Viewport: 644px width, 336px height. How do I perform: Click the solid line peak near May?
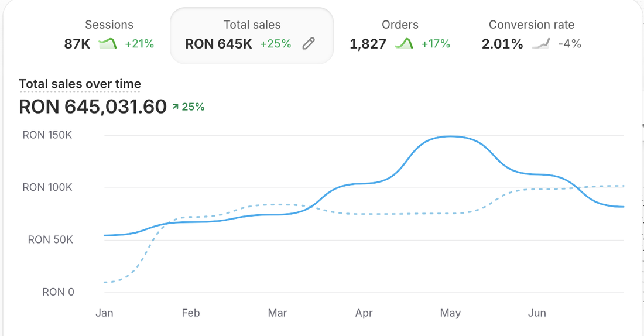[450, 136]
